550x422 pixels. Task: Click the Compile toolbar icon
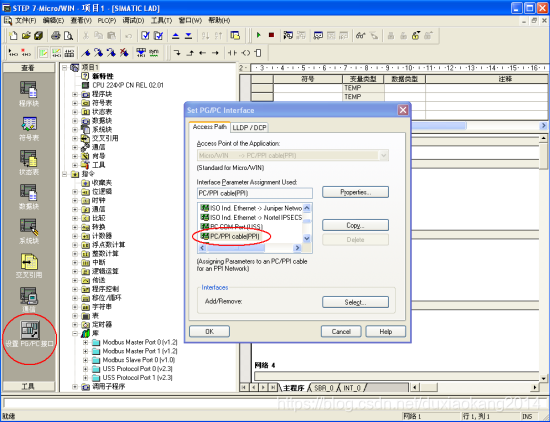pos(145,35)
